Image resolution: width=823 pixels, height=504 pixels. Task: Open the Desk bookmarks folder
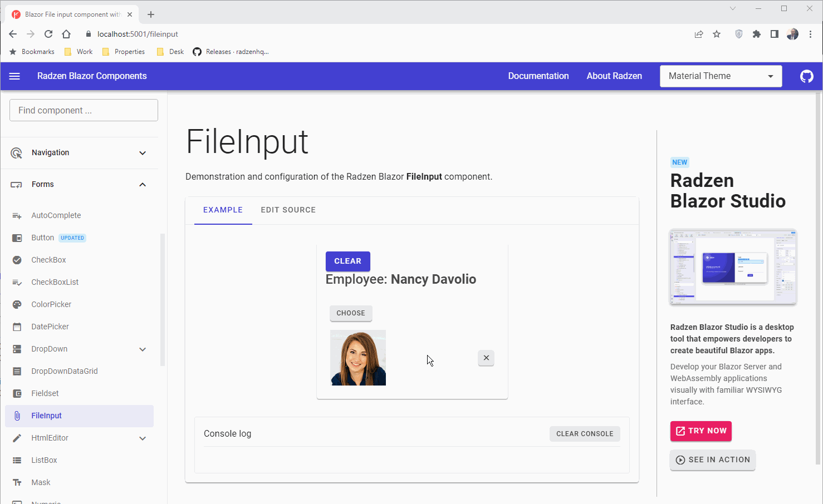[x=170, y=52]
